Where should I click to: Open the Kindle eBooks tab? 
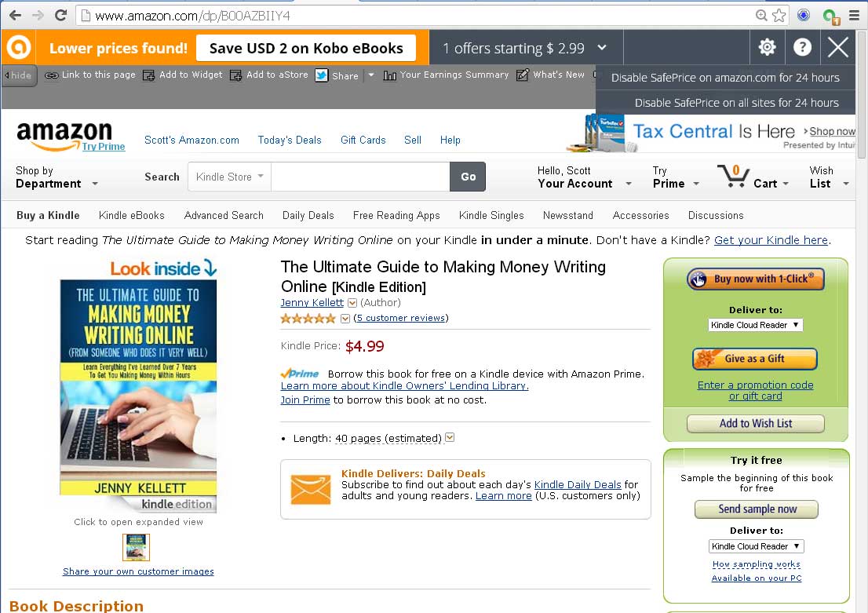[132, 215]
